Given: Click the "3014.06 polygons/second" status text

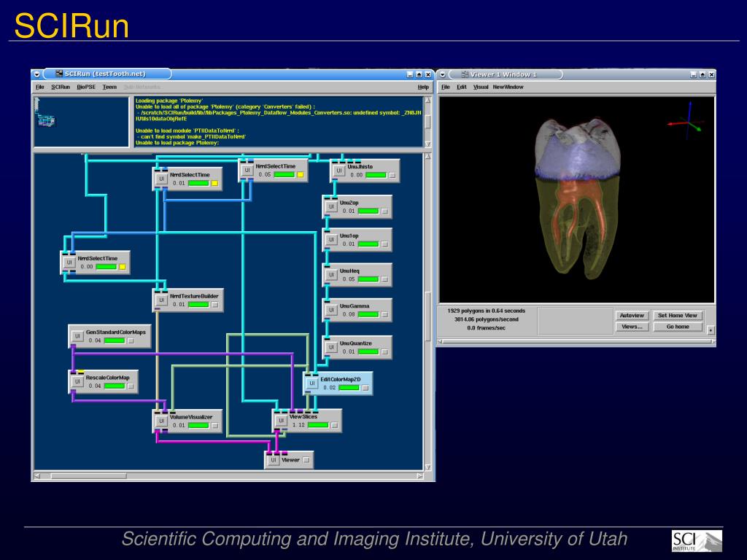Looking at the screenshot, I should point(486,319).
